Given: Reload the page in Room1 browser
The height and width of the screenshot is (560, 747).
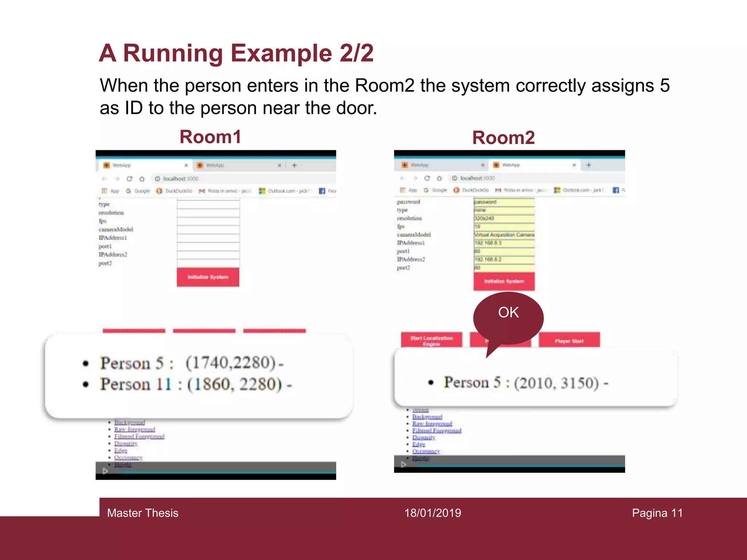Looking at the screenshot, I should [129, 179].
